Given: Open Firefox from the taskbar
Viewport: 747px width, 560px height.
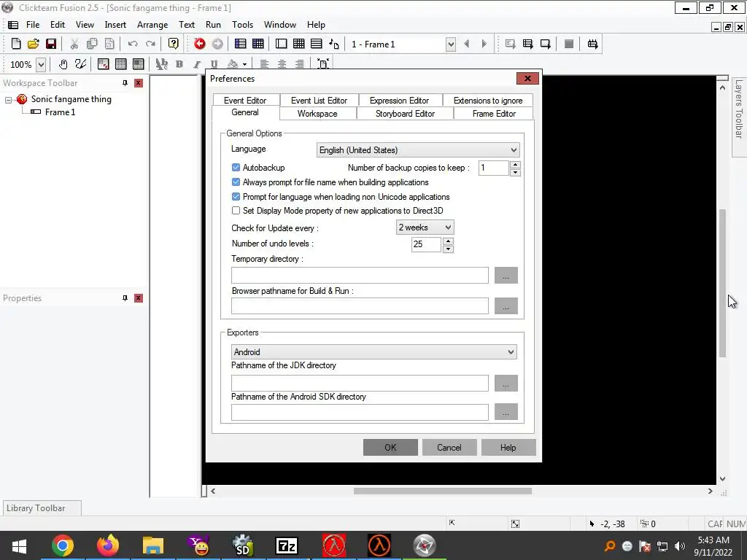Looking at the screenshot, I should point(108,545).
